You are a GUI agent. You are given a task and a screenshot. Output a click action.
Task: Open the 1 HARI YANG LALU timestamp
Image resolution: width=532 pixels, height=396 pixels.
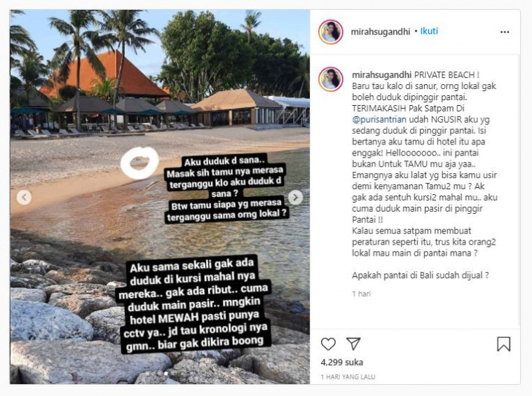348,376
